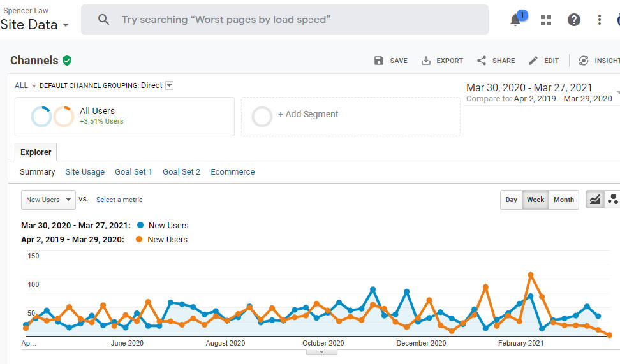This screenshot has width=620, height=364.
Task: Open the notifications bell
Action: tap(516, 20)
